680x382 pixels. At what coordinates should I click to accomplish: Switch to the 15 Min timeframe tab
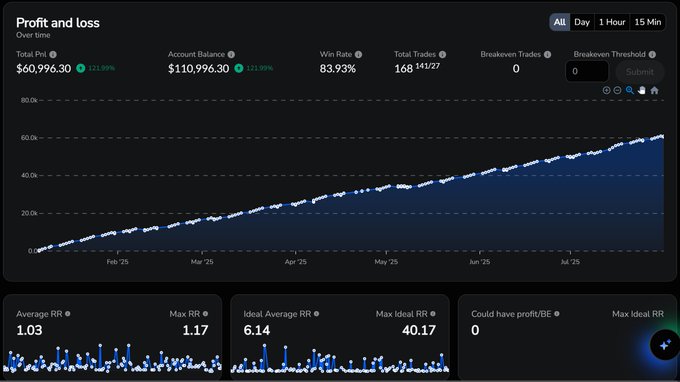coord(647,22)
